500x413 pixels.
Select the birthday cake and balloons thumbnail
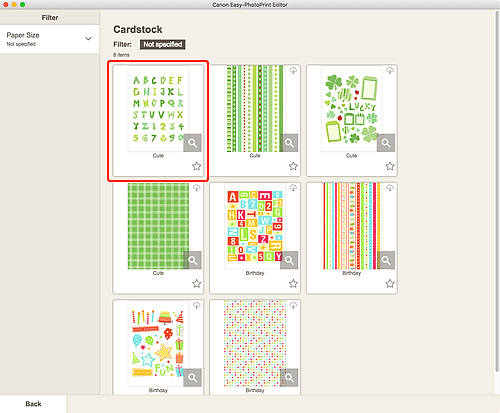(158, 343)
